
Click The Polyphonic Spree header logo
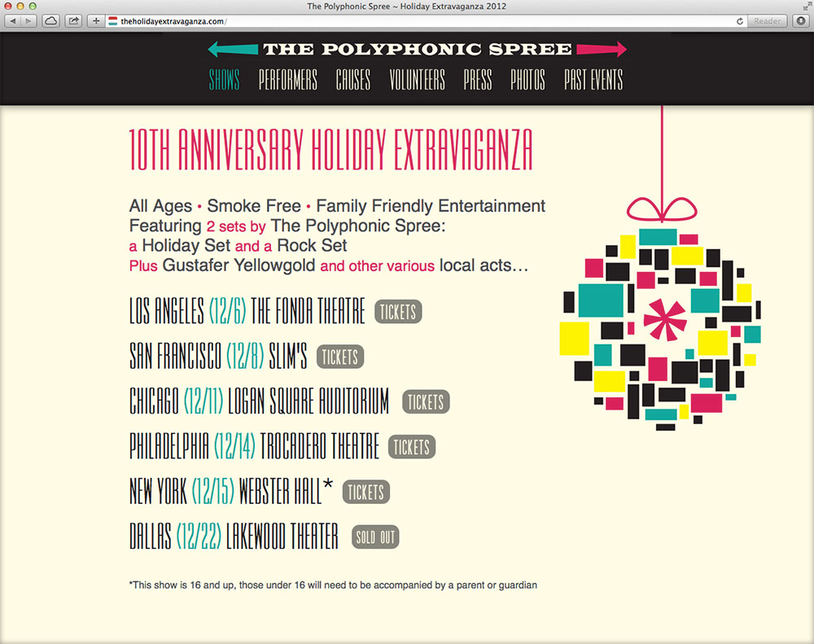tap(418, 50)
